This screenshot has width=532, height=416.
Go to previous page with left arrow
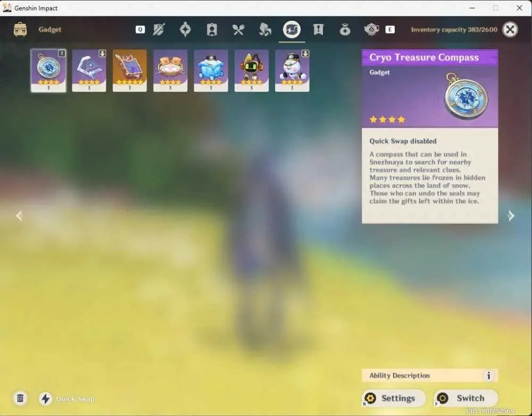pyautogui.click(x=19, y=215)
